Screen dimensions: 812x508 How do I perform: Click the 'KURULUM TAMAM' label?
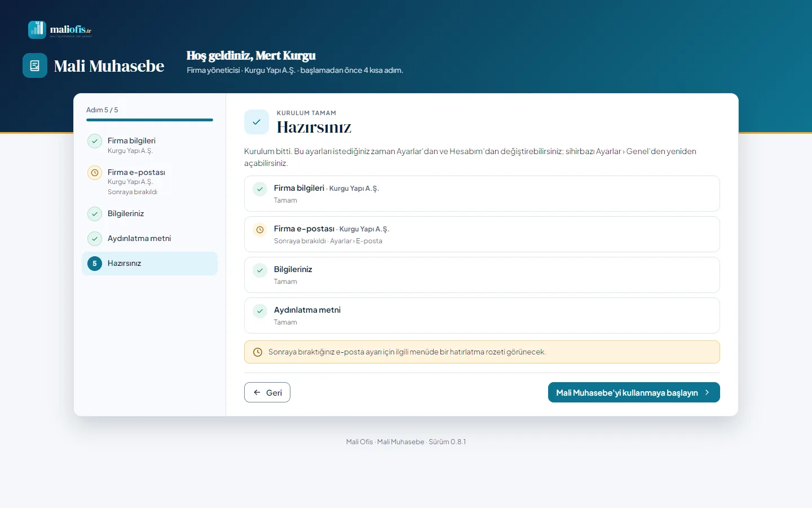pos(306,113)
